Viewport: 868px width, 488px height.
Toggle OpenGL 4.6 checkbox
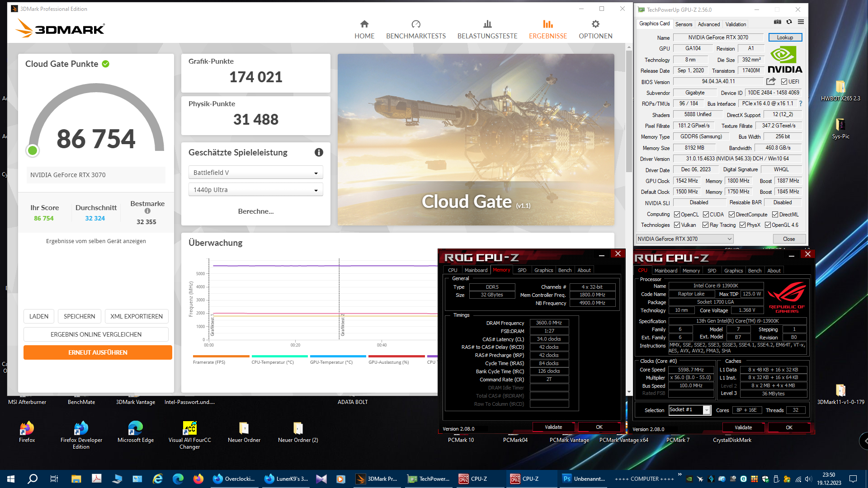pos(768,225)
